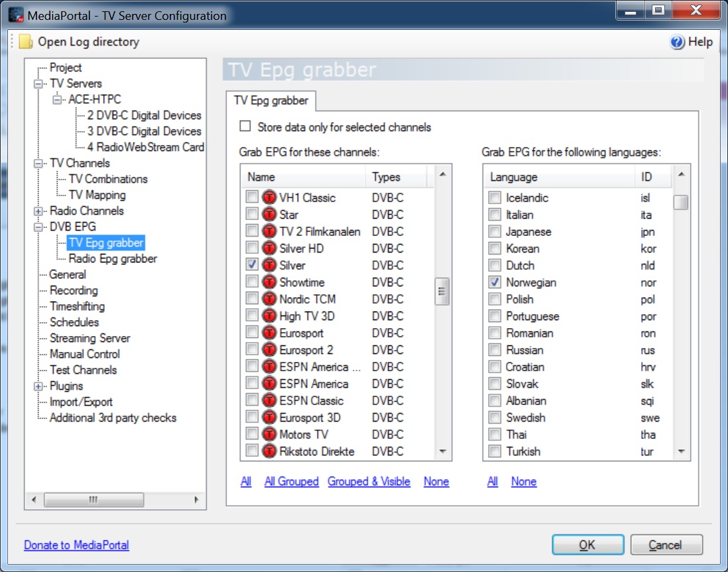Image resolution: width=728 pixels, height=572 pixels.
Task: Click the TV icon beside Eurosport 2
Action: (x=269, y=349)
